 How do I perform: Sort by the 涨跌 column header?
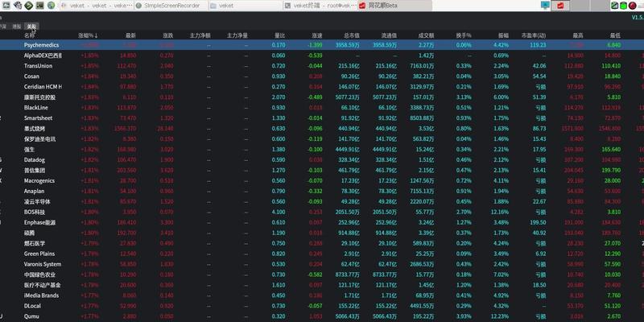pos(167,35)
